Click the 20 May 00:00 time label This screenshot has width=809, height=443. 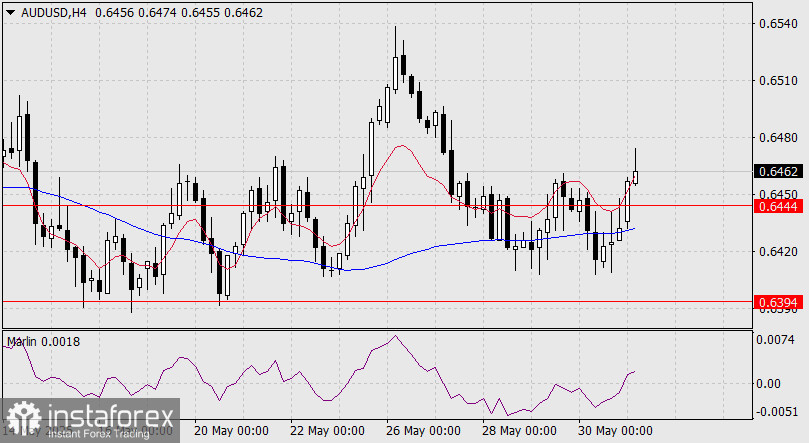tap(231, 431)
